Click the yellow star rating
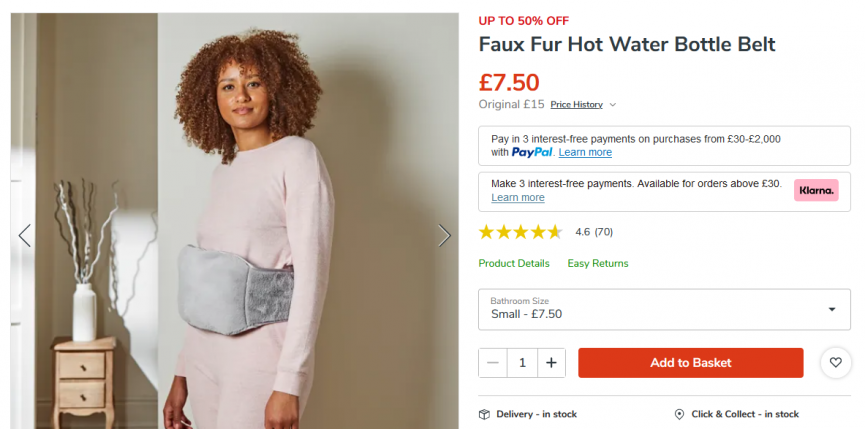This screenshot has height=429, width=865. [520, 232]
